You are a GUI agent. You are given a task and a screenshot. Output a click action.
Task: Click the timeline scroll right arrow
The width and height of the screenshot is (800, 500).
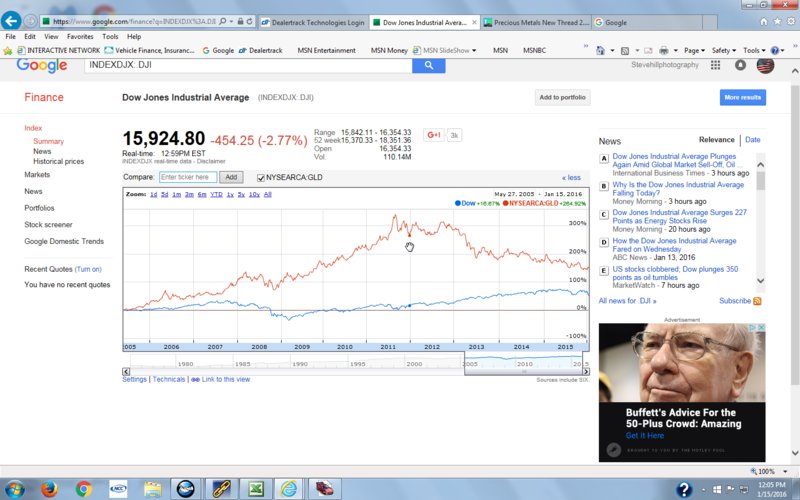(586, 371)
